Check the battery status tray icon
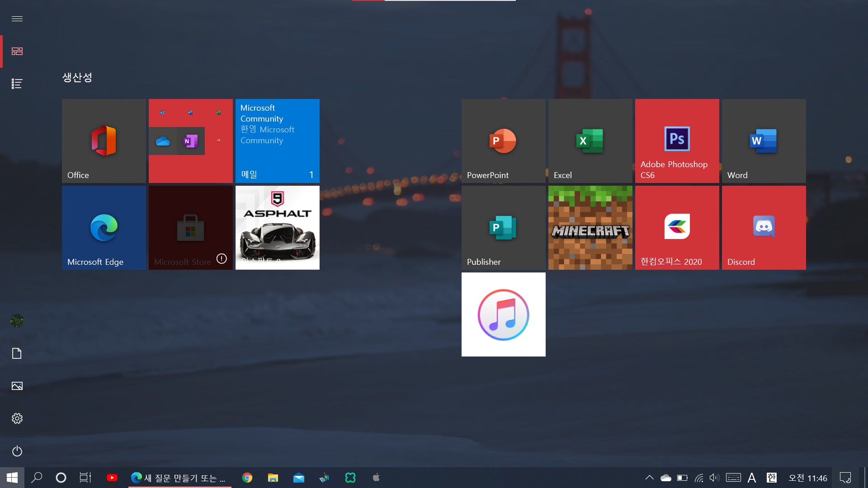This screenshot has width=868, height=488. pyautogui.click(x=682, y=478)
